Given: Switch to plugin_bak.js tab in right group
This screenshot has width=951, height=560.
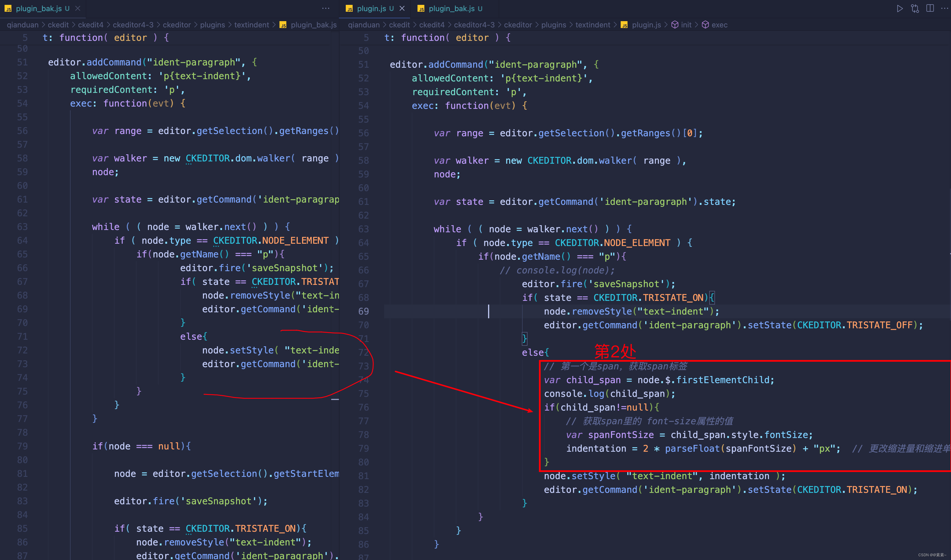Looking at the screenshot, I should [x=451, y=8].
